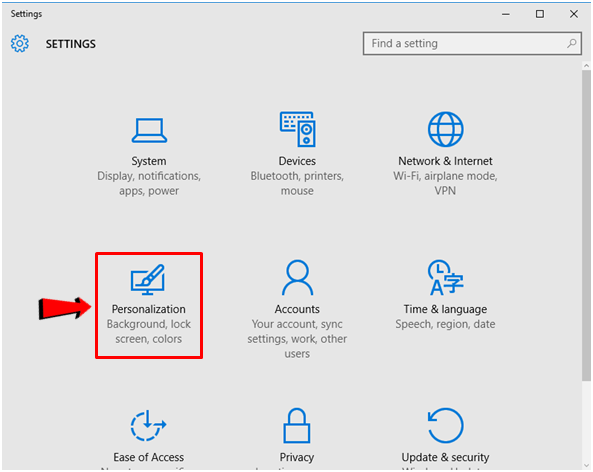The height and width of the screenshot is (472, 593).
Task: Click 'Display, notifications, apps, power' description
Action: click(x=149, y=183)
